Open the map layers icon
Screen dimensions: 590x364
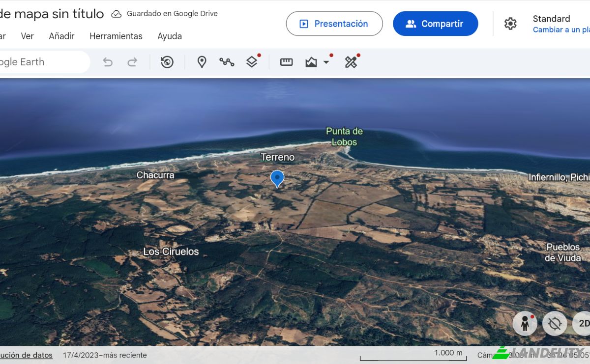[x=252, y=62]
